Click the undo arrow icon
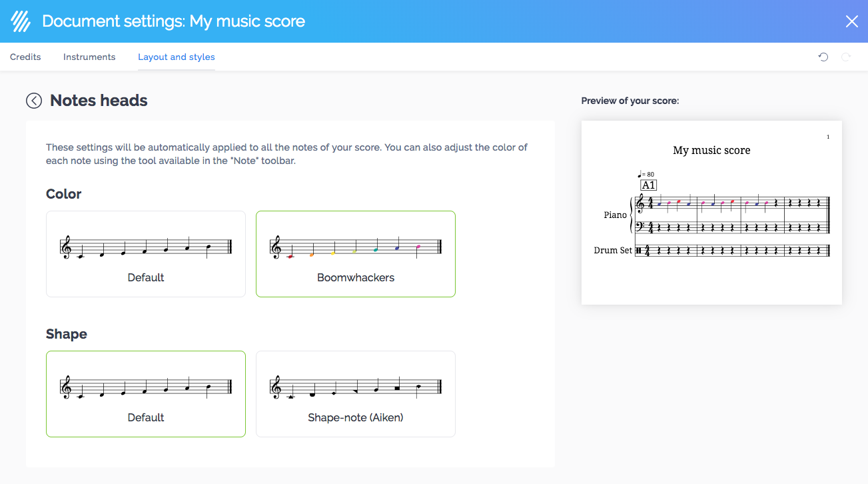The image size is (868, 484). tap(823, 57)
